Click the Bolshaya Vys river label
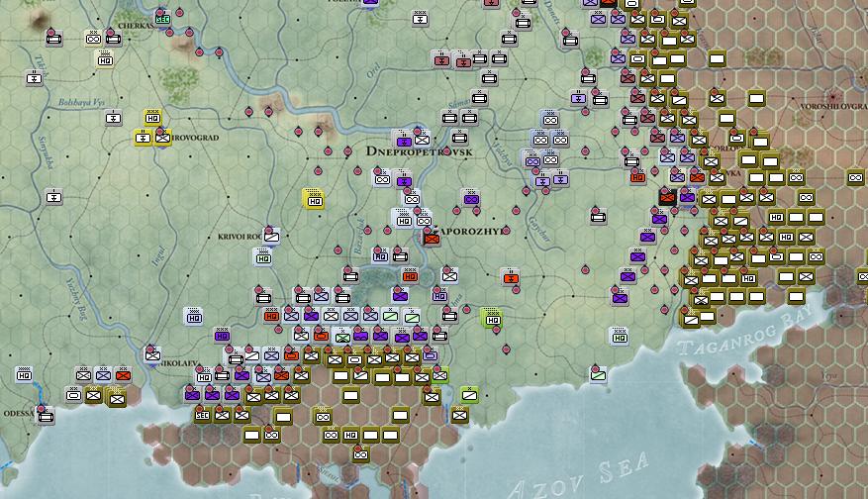This screenshot has width=868, height=499. coord(81,102)
